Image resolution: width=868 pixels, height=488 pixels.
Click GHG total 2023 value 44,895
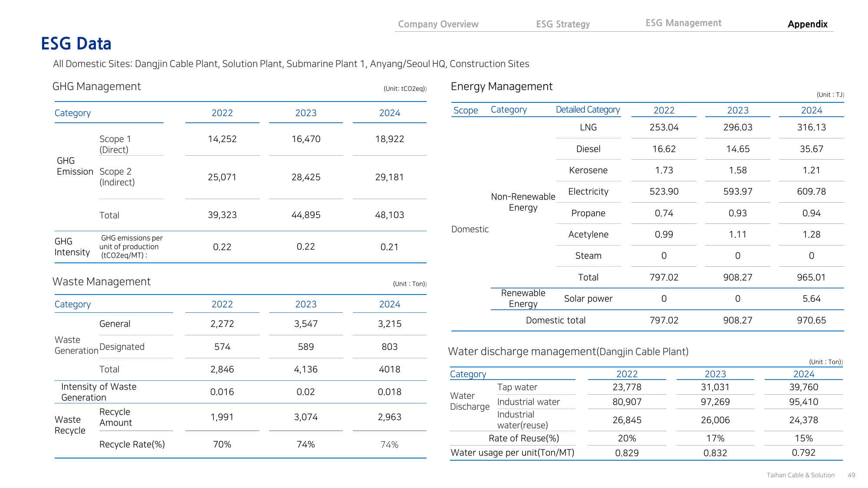[x=306, y=215]
